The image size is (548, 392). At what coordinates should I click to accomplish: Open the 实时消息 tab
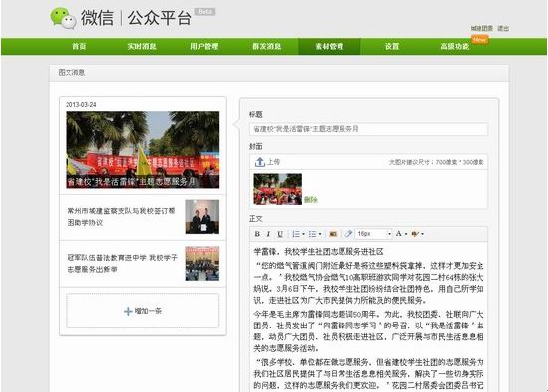tap(142, 46)
